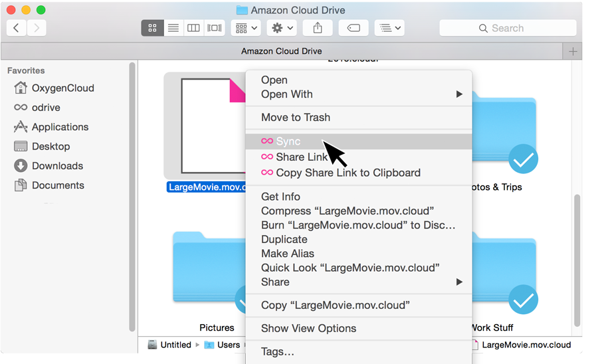Viewport: 598px width, 364px height.
Task: Choose Move to Trash
Action: (x=359, y=118)
